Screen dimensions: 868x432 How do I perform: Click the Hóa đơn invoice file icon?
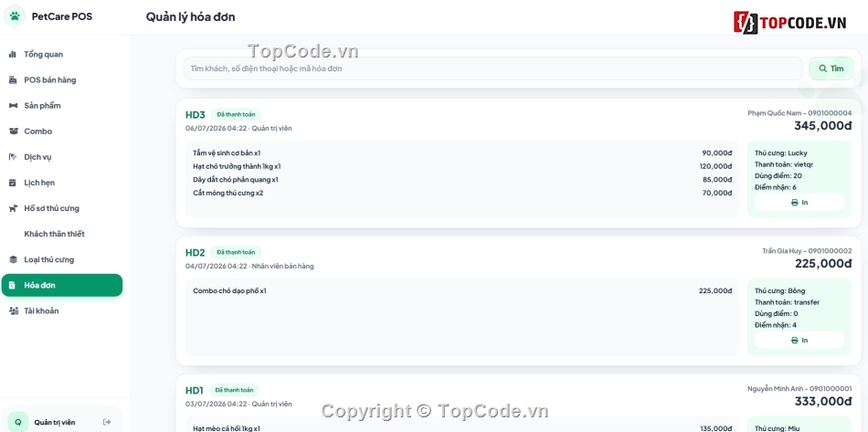click(13, 286)
